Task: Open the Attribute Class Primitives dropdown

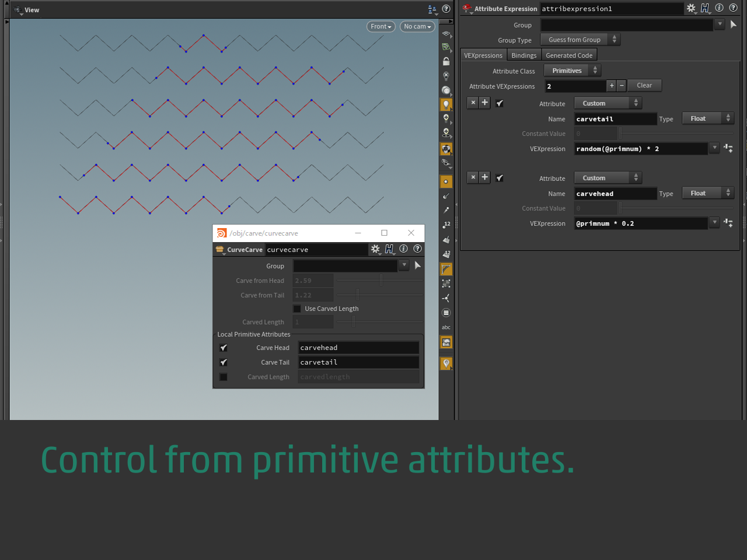Action: (572, 71)
